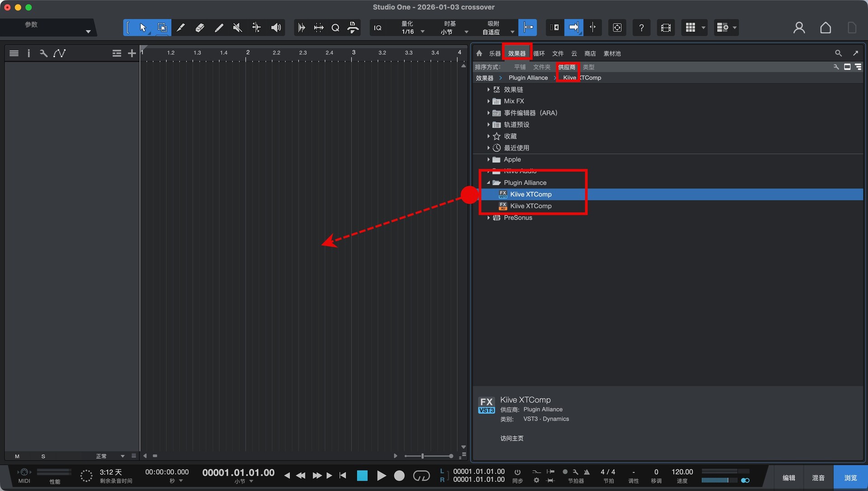Select the Mute tool
Image resolution: width=868 pixels, height=491 pixels.
237,28
